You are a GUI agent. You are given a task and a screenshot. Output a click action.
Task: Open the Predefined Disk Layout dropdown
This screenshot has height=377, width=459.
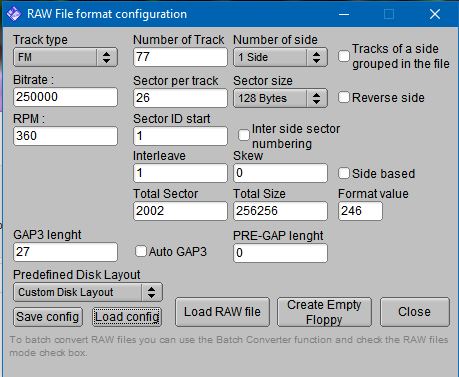click(88, 292)
